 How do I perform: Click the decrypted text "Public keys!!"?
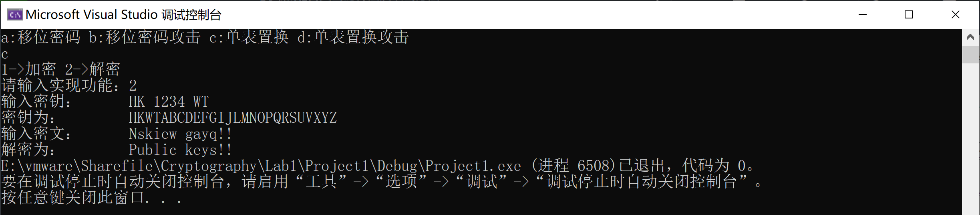180,150
